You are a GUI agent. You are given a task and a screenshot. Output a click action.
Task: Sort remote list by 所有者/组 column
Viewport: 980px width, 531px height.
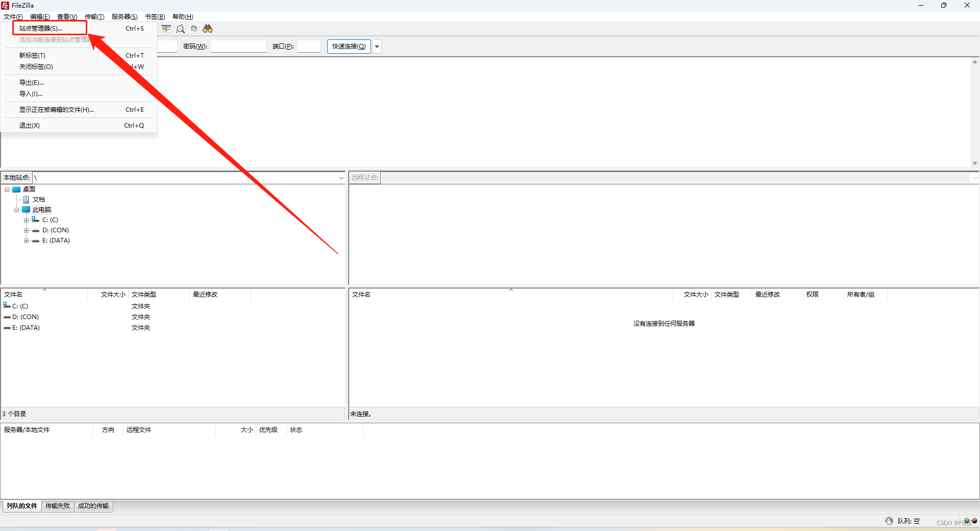coord(866,295)
